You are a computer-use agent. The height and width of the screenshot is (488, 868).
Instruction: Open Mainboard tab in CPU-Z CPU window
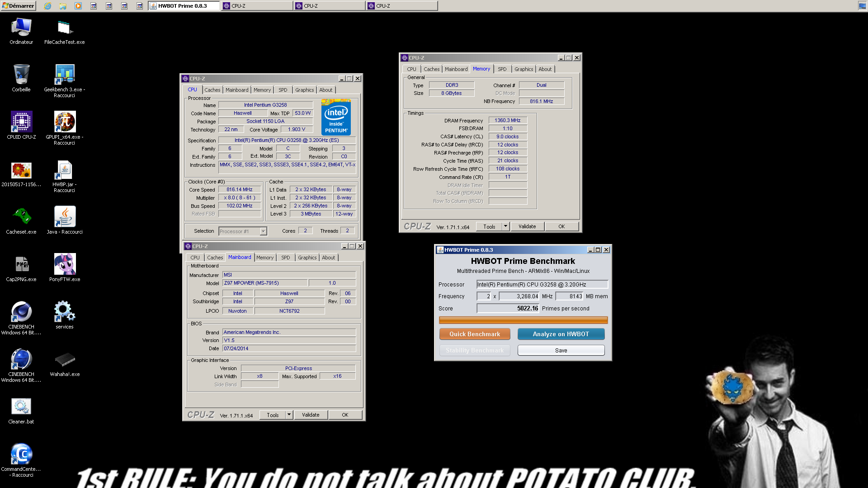pyautogui.click(x=237, y=90)
